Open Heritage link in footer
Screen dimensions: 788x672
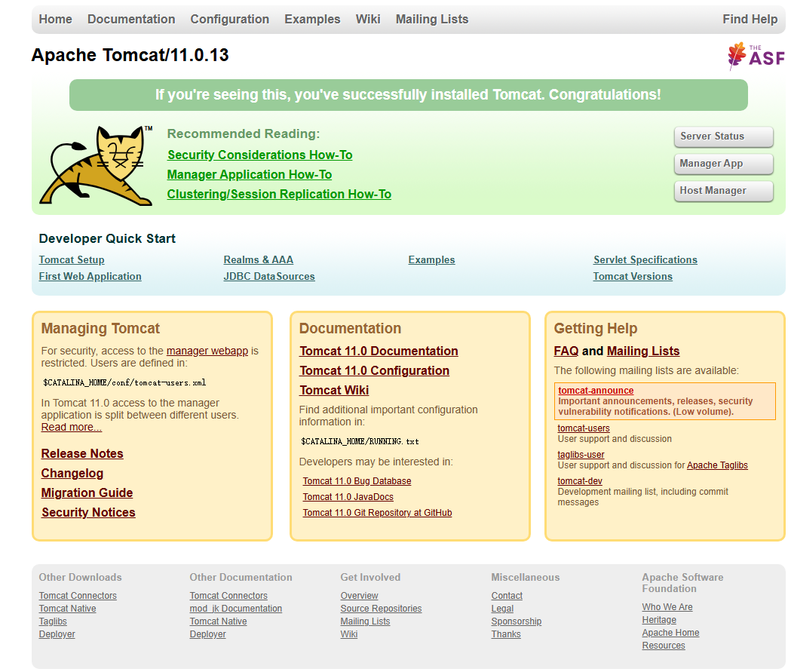point(659,620)
